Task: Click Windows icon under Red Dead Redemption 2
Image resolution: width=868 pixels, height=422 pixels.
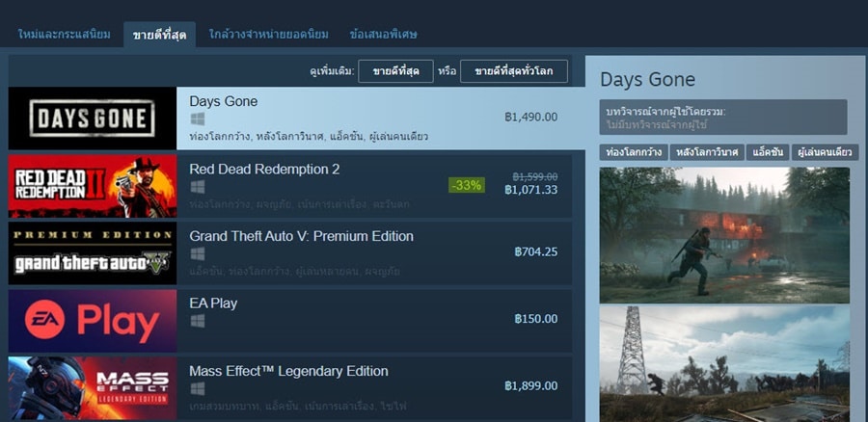Action: point(198,186)
